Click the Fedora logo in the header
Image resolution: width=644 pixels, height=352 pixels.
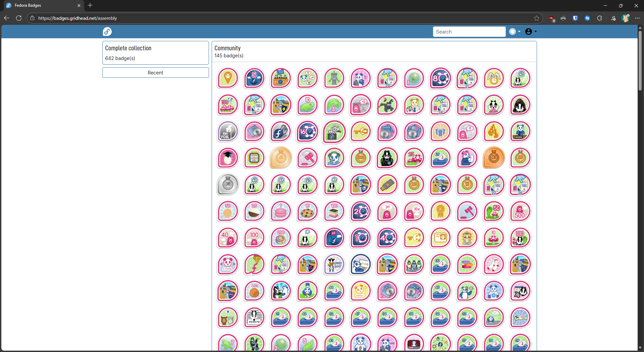pos(107,32)
